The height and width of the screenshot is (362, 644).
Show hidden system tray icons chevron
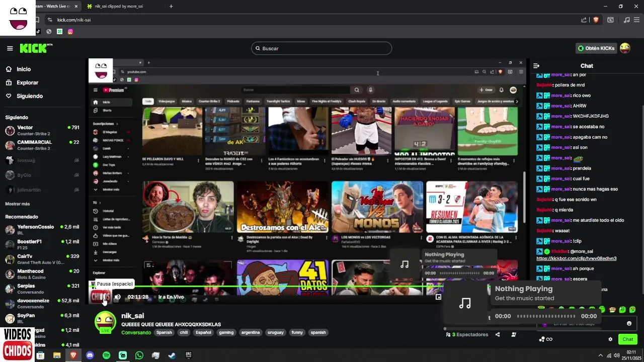coord(600,355)
